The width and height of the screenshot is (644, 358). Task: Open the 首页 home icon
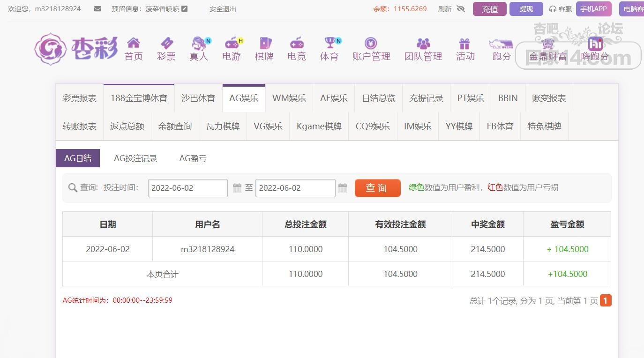pyautogui.click(x=134, y=44)
